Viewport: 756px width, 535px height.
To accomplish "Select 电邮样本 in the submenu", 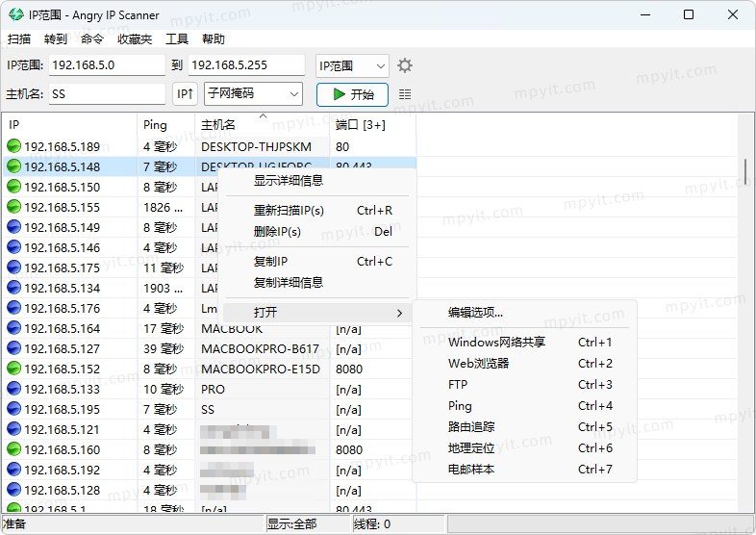I will [x=524, y=470].
